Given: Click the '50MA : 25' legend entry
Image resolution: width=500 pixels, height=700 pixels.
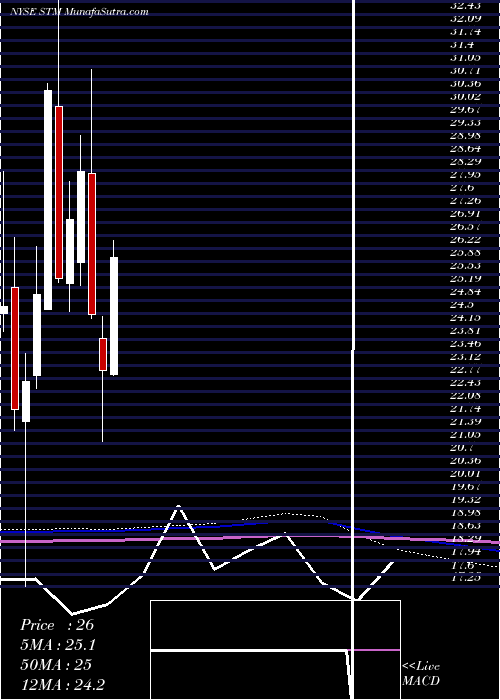Looking at the screenshot, I should coord(56,665).
